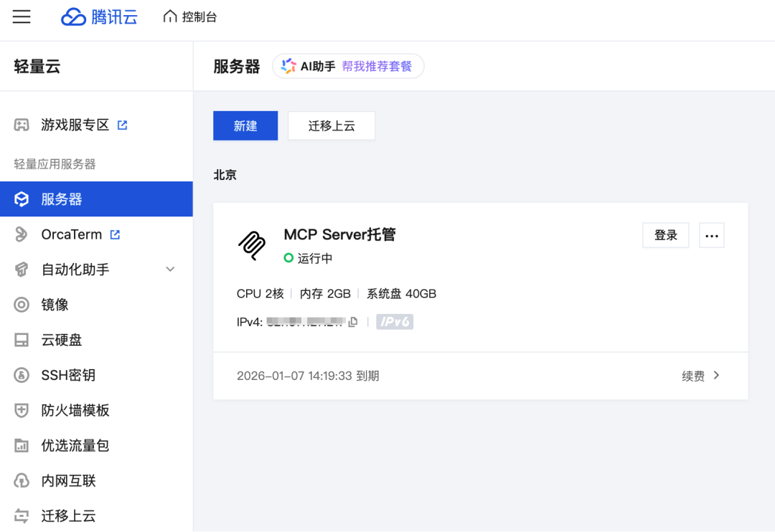Viewport: 775px width, 532px height.
Task: Click the 续费 chevron arrow
Action: (716, 376)
